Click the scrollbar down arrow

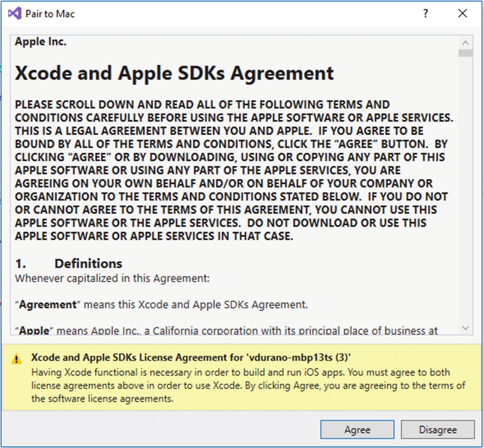tap(465, 328)
